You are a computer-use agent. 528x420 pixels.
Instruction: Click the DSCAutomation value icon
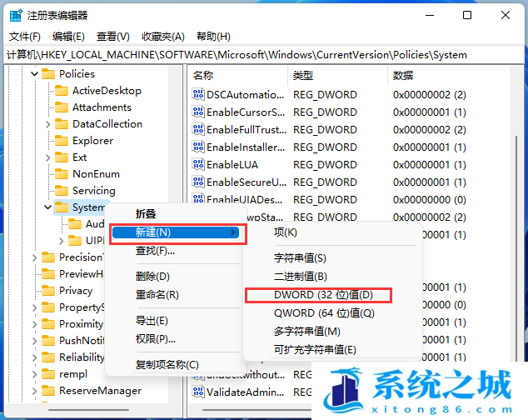[198, 95]
